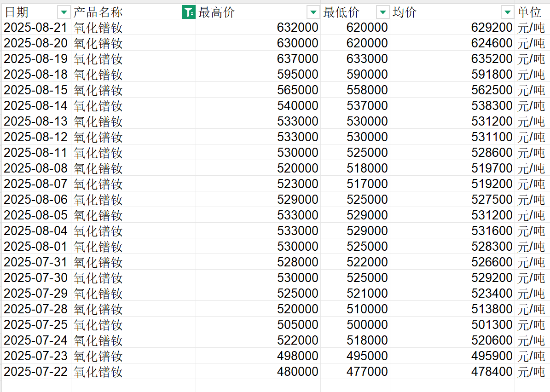550x392 pixels.
Task: Select the 最低价 header cell
Action: [355, 12]
